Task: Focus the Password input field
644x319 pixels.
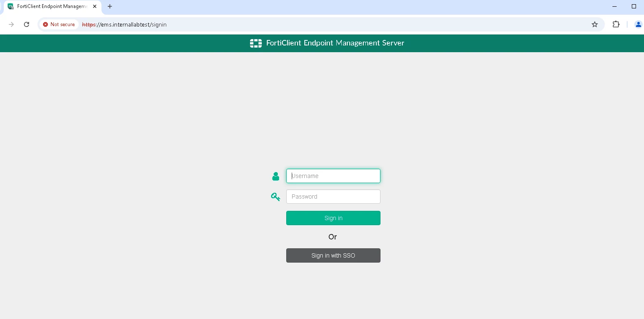Action: [333, 197]
